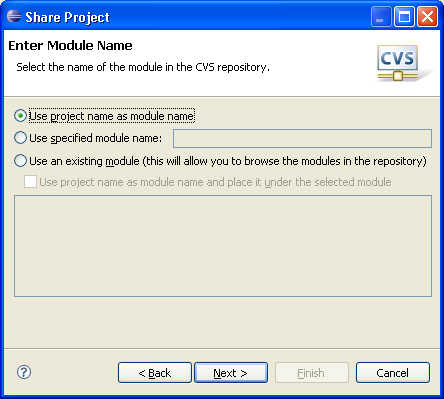This screenshot has height=399, width=444.
Task: Maximize the Share Project window
Action: coord(404,16)
